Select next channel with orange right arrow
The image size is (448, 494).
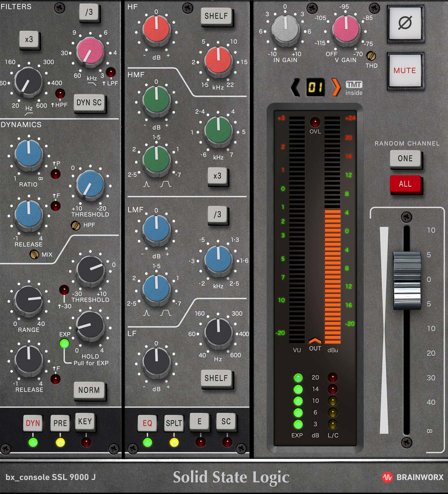336,88
